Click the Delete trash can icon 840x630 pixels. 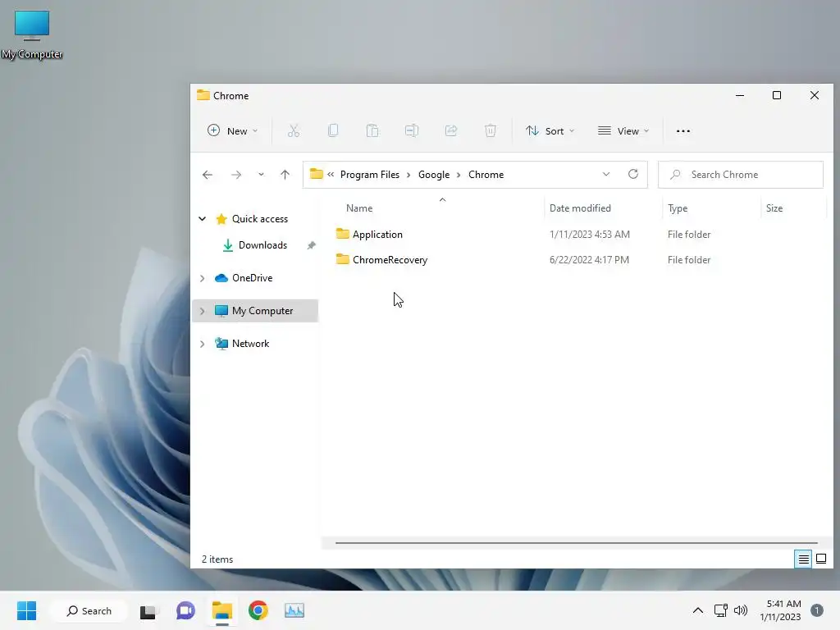coord(491,130)
